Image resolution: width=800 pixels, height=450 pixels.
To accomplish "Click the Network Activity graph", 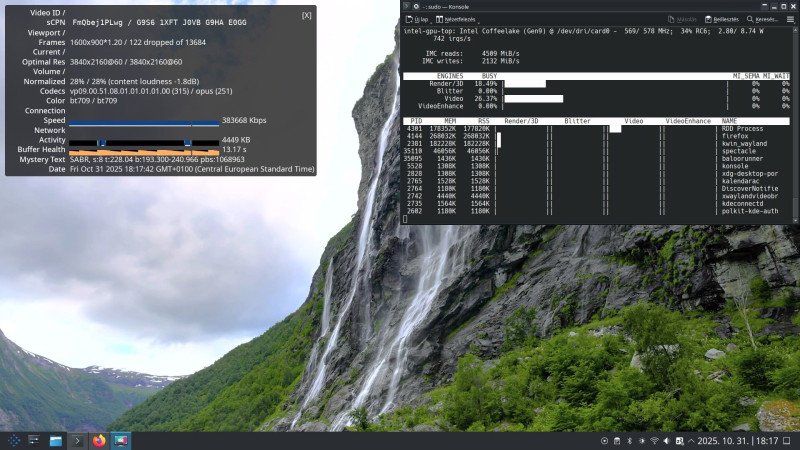I will tap(144, 143).
